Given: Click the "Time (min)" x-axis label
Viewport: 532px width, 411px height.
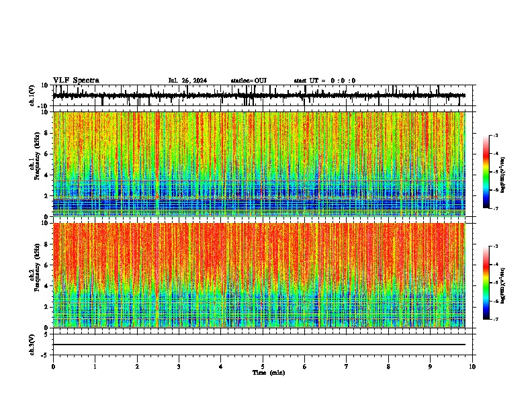Looking at the screenshot, I should pos(269,373).
